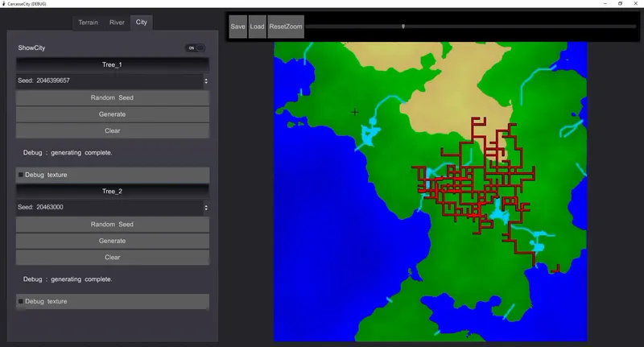Click the Tree_1 seed stepper arrows
Image resolution: width=644 pixels, height=347 pixels.
(206, 81)
